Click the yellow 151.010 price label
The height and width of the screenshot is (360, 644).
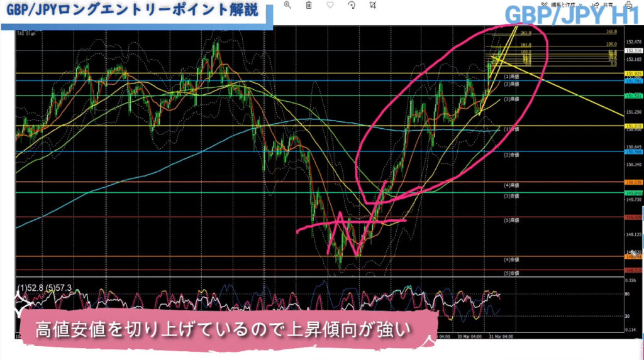(632, 126)
